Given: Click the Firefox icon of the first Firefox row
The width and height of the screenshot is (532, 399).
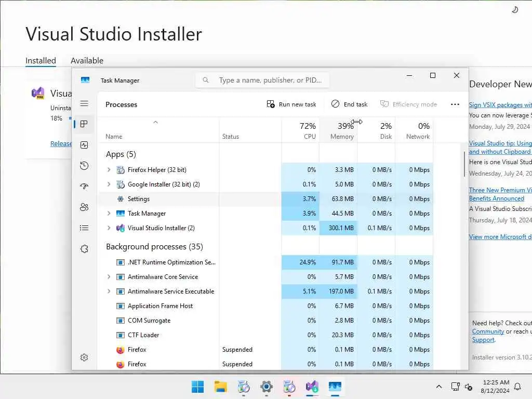Looking at the screenshot, I should [x=120, y=350].
